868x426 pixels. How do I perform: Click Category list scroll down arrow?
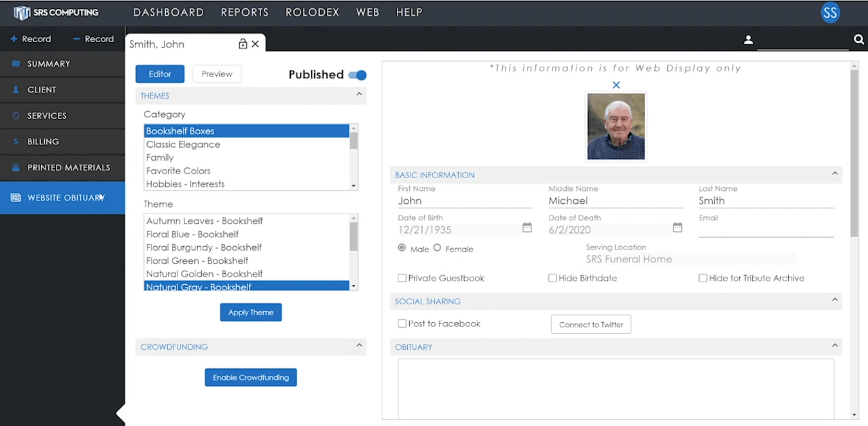coord(354,186)
